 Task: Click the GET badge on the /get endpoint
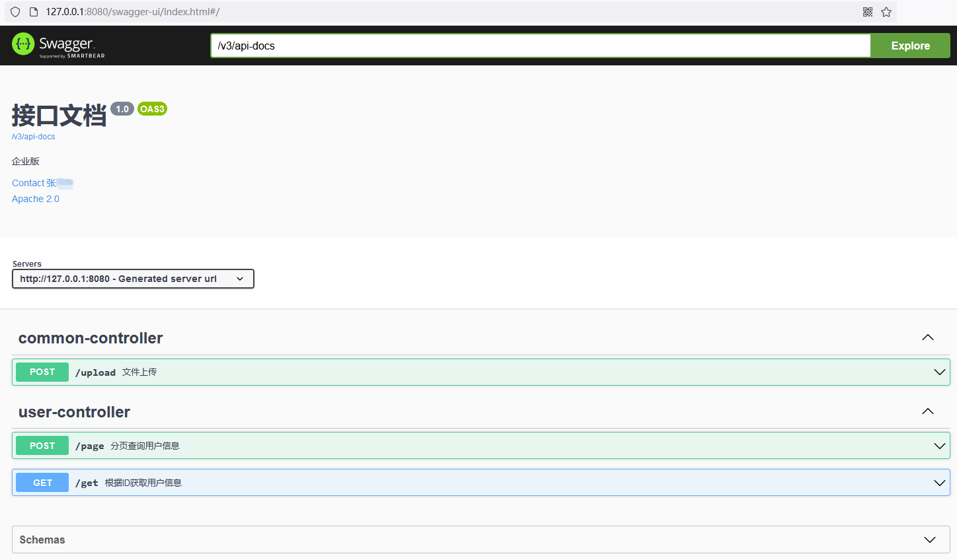click(x=42, y=482)
